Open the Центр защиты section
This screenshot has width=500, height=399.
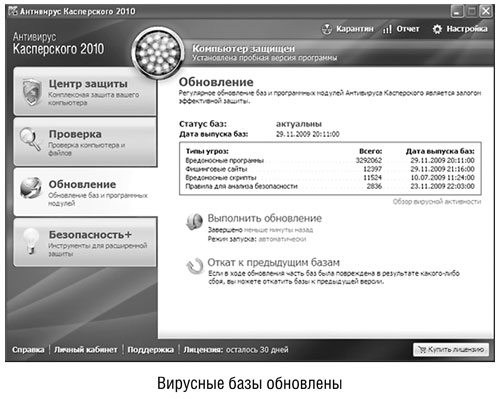pyautogui.click(x=85, y=91)
